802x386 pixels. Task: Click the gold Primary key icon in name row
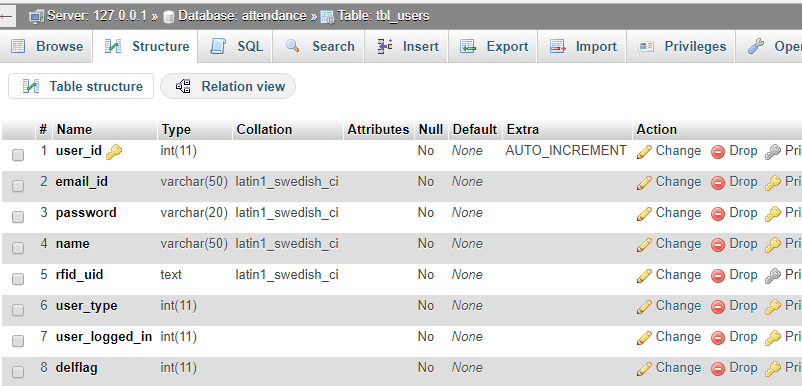click(x=772, y=245)
